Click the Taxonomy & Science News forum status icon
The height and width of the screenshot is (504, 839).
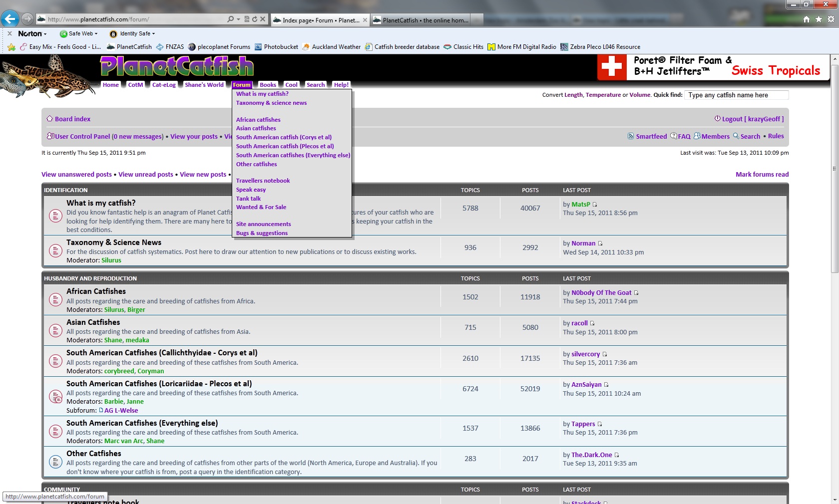click(55, 251)
